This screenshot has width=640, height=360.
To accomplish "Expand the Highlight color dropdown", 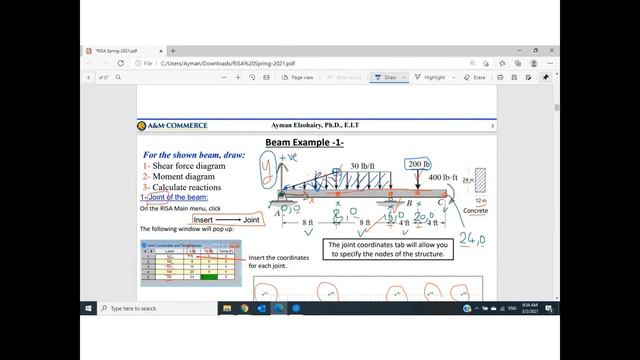I will [453, 77].
